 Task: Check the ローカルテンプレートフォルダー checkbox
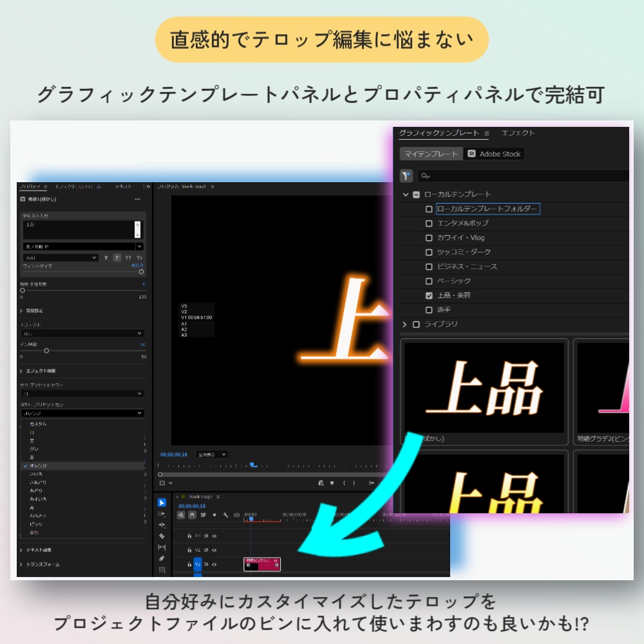[x=429, y=209]
